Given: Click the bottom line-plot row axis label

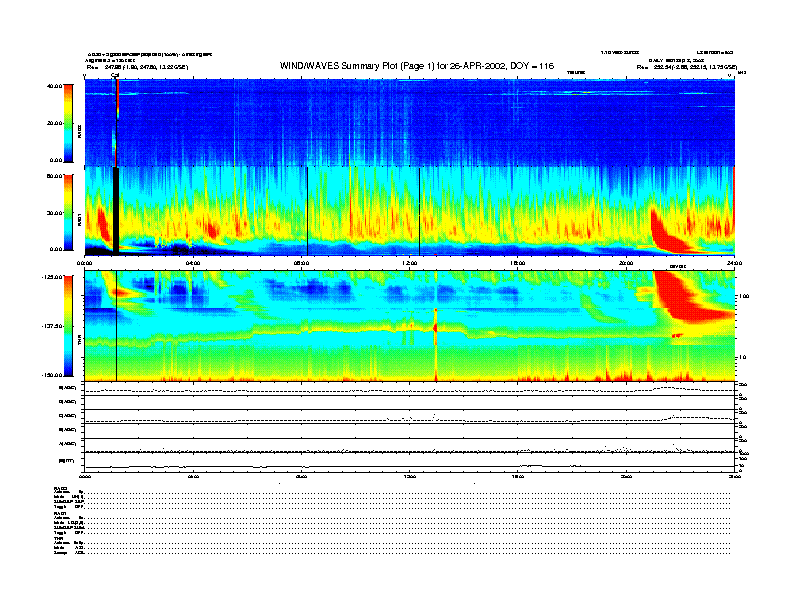Looking at the screenshot, I should click(66, 461).
